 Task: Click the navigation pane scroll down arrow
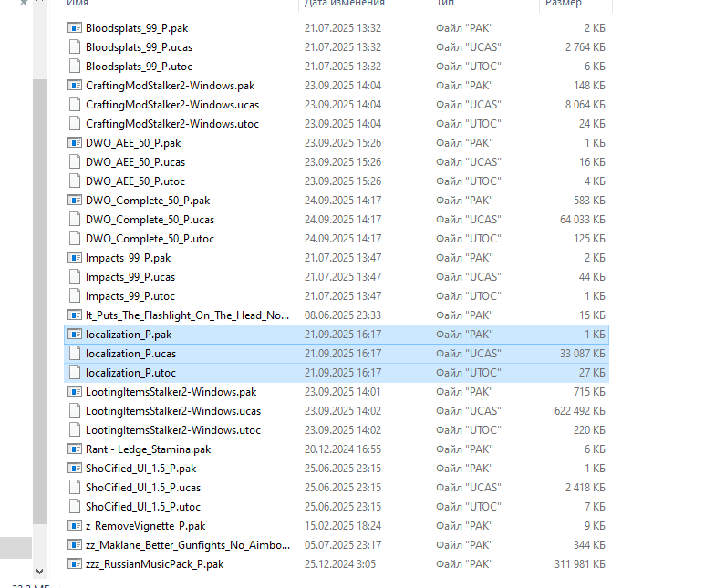(40, 571)
